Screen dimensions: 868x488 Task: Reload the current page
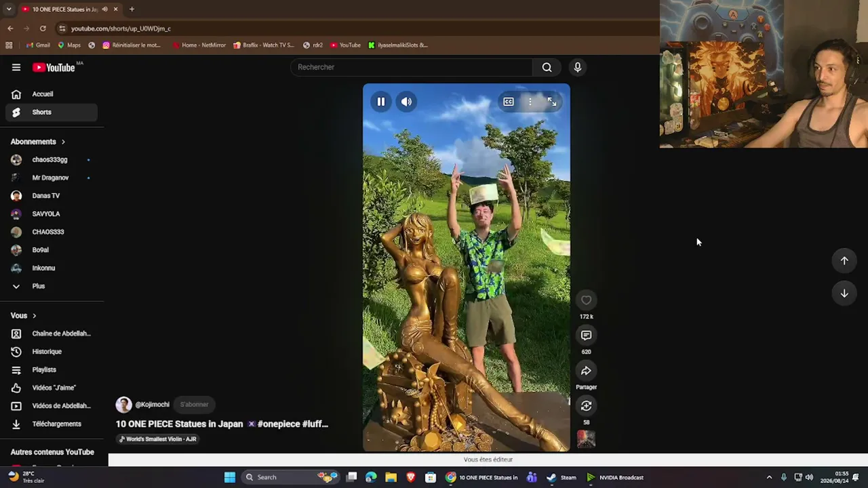43,28
